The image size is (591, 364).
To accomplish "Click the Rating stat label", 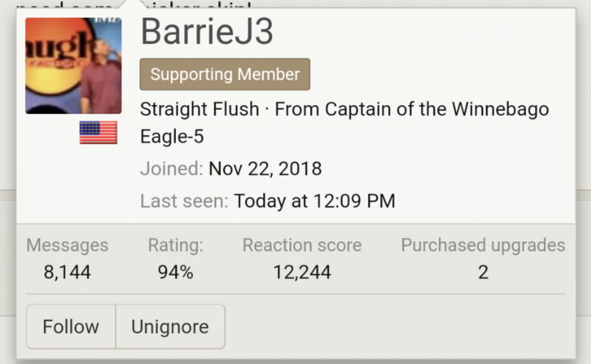I will 175,245.
